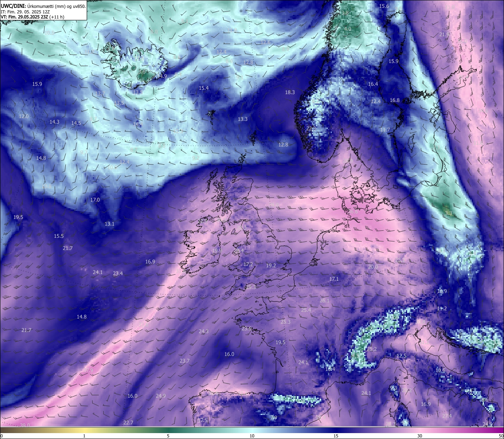Click the 19.2 value over England
504x439 pixels.
click(271, 266)
